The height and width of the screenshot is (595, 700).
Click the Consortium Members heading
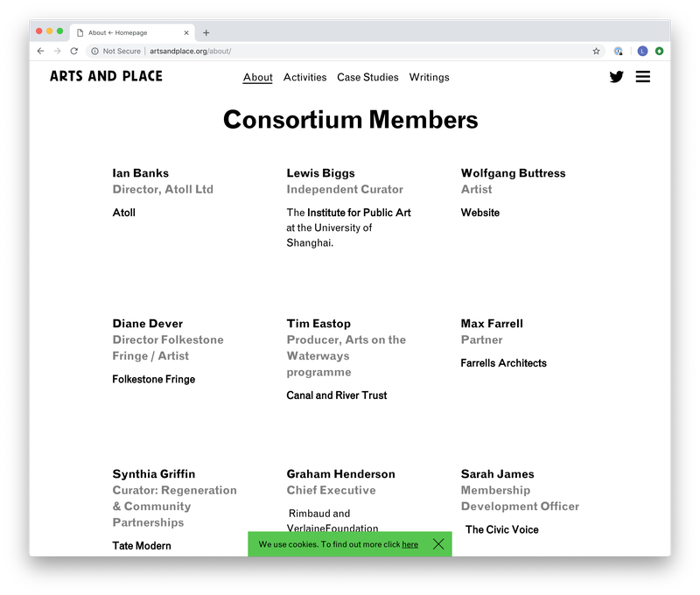coord(351,120)
